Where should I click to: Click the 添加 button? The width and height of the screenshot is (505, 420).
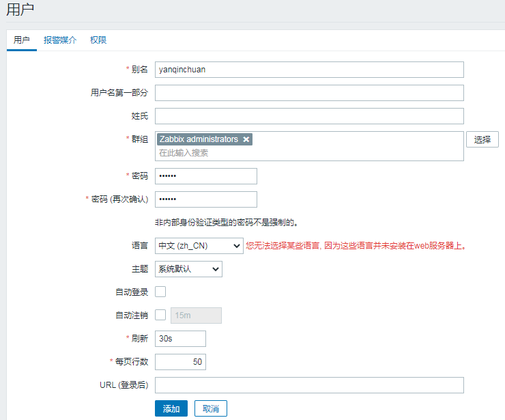coord(171,408)
